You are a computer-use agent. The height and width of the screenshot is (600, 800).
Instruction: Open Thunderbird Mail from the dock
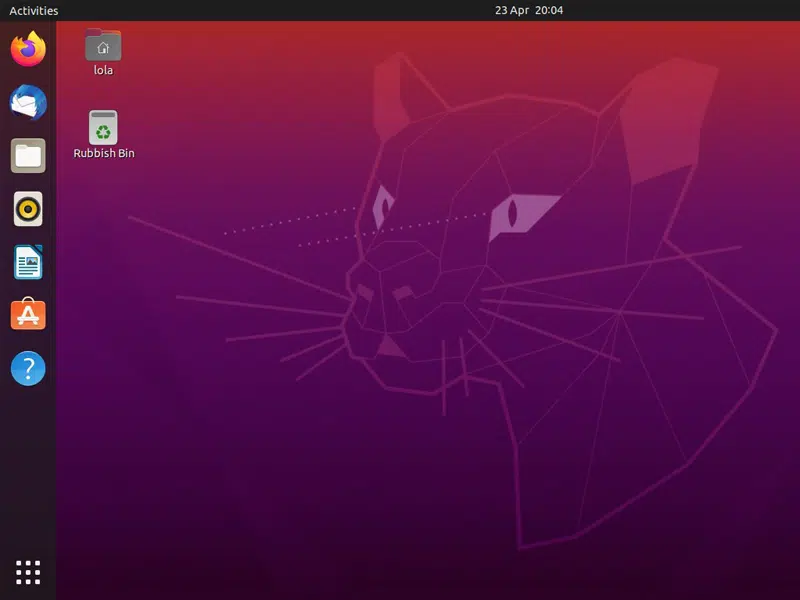click(x=28, y=102)
